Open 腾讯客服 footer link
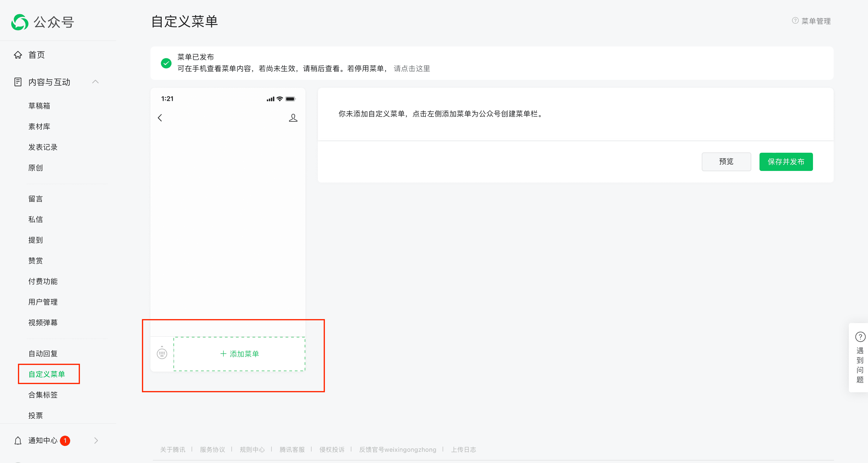This screenshot has width=868, height=463. [x=292, y=450]
